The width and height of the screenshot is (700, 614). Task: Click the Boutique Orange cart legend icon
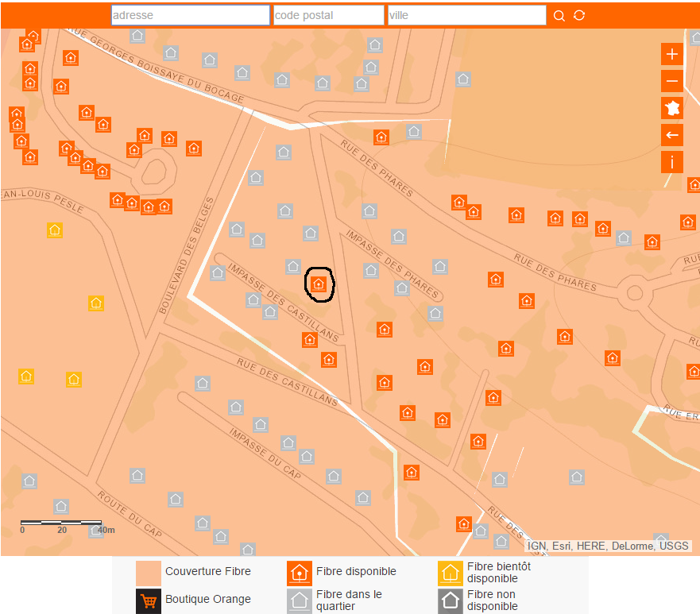click(x=149, y=601)
